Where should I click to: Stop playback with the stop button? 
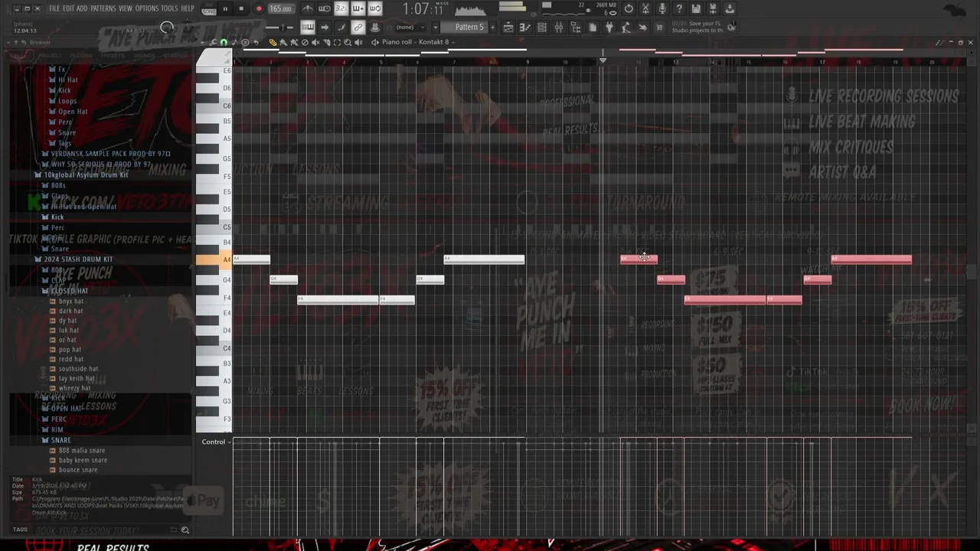pyautogui.click(x=241, y=9)
